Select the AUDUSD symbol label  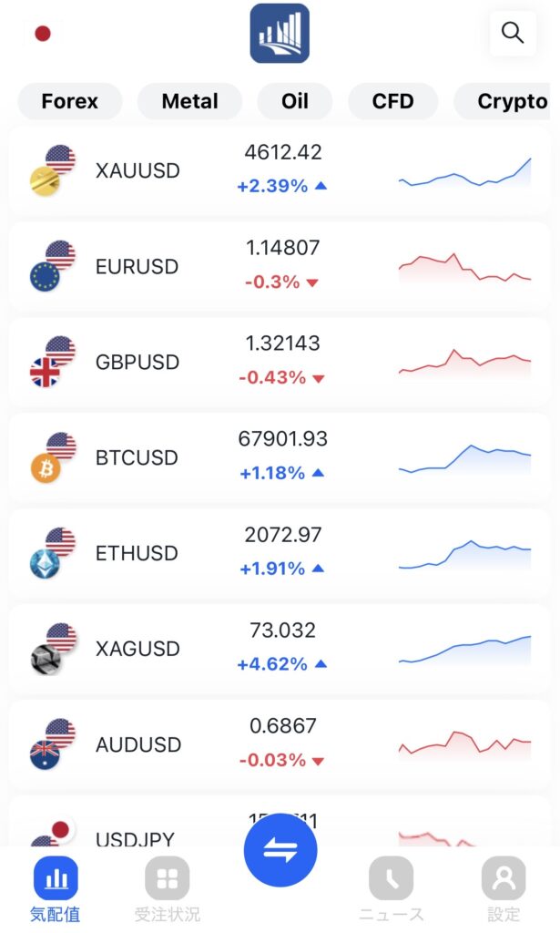click(x=138, y=744)
